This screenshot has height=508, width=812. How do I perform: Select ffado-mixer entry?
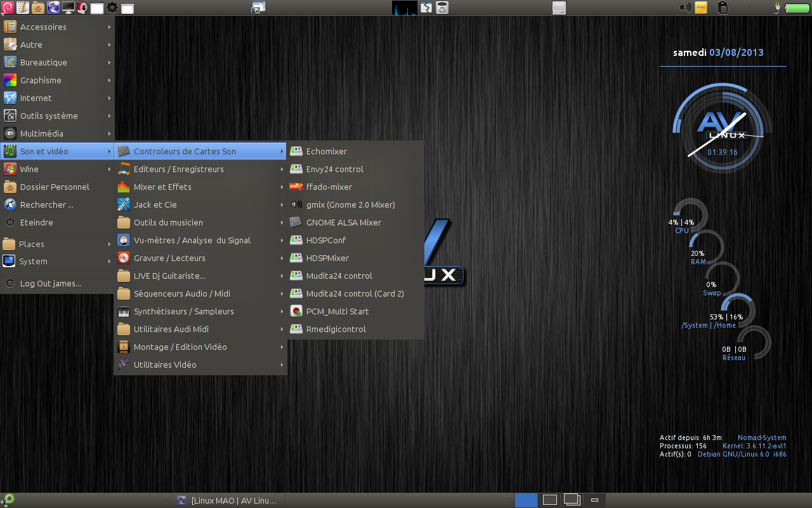329,187
